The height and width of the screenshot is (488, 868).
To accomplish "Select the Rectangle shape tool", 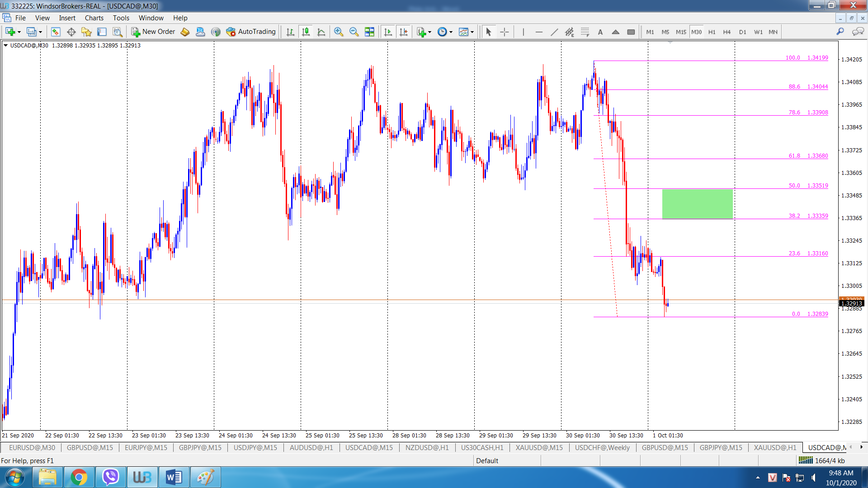I will tap(631, 32).
